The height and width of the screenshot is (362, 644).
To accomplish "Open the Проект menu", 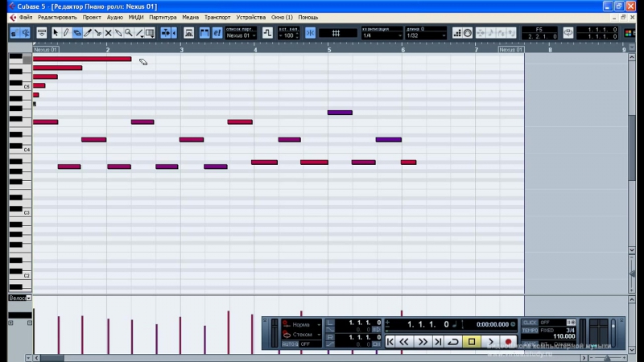I will point(92,18).
